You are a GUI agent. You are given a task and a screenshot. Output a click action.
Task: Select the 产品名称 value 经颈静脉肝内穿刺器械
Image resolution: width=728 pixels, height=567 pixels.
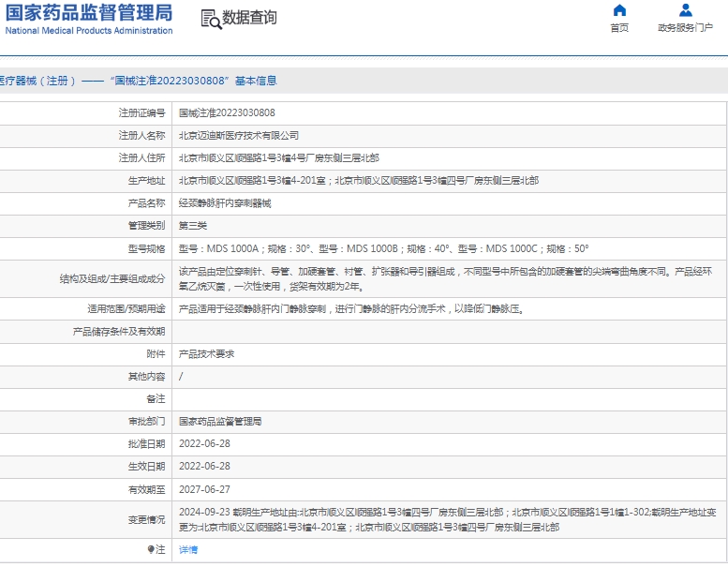pos(225,203)
